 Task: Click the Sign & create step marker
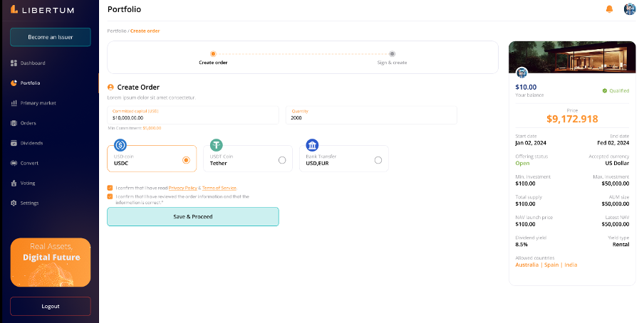pyautogui.click(x=393, y=53)
